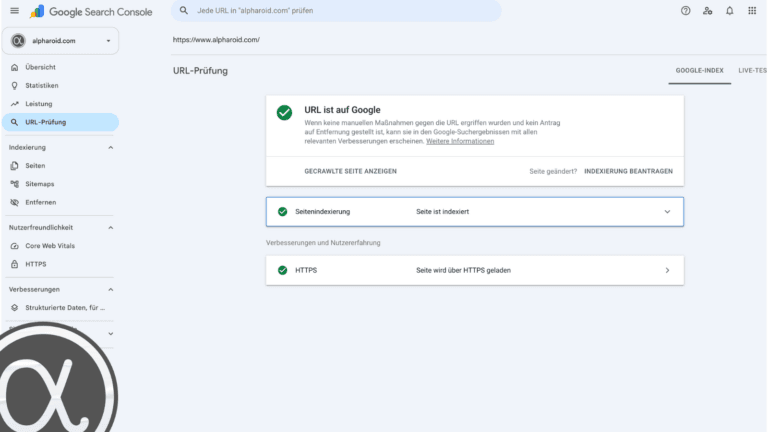768x432 pixels.
Task: Click the URL-Prüfung magnifier icon in sidebar
Action: (15, 122)
